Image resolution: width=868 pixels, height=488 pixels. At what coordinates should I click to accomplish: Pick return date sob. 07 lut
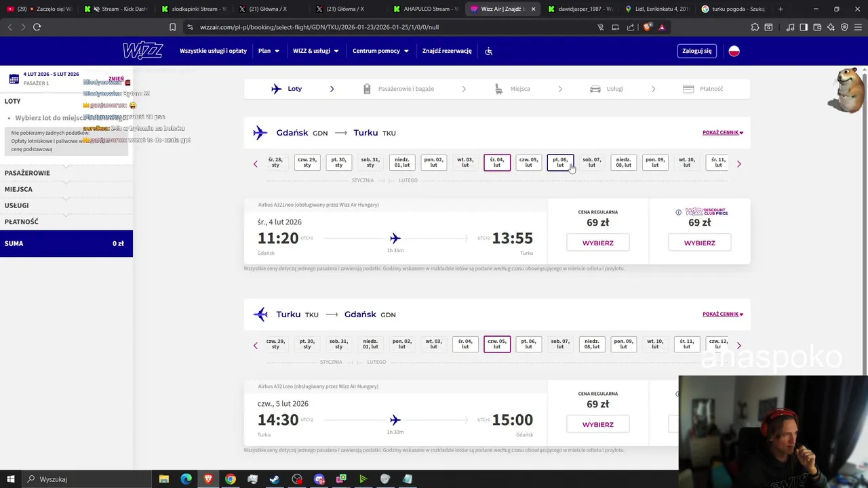[560, 344]
